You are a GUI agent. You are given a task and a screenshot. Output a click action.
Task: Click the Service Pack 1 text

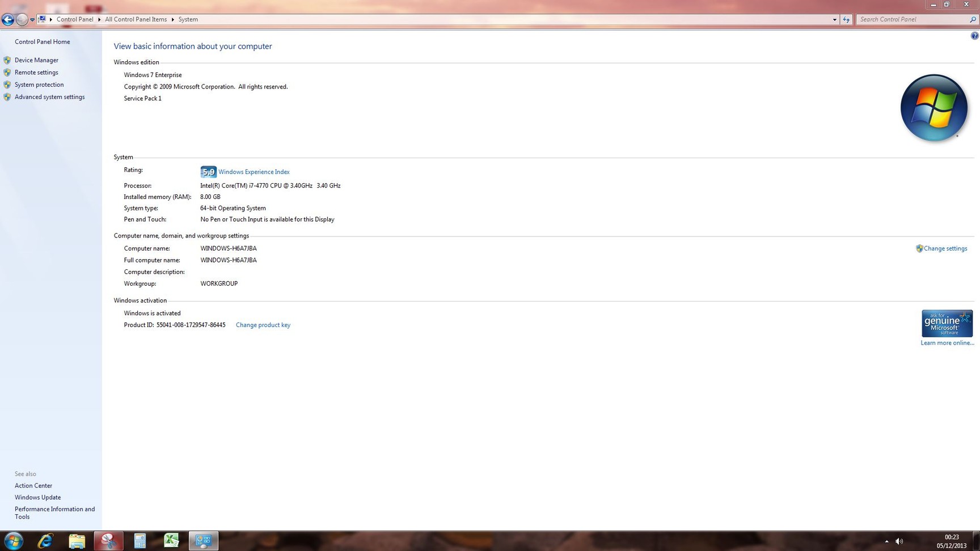point(143,99)
